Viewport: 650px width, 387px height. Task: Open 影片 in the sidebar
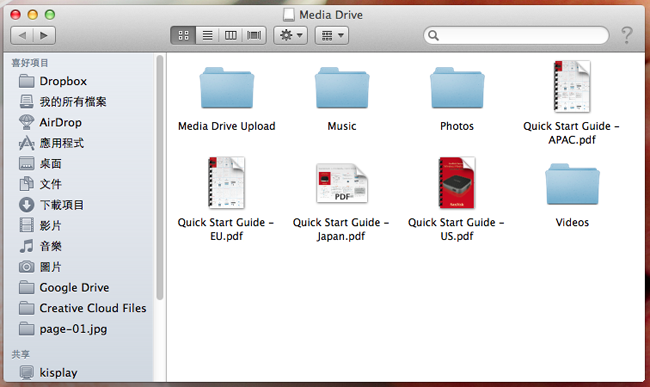pyautogui.click(x=79, y=225)
